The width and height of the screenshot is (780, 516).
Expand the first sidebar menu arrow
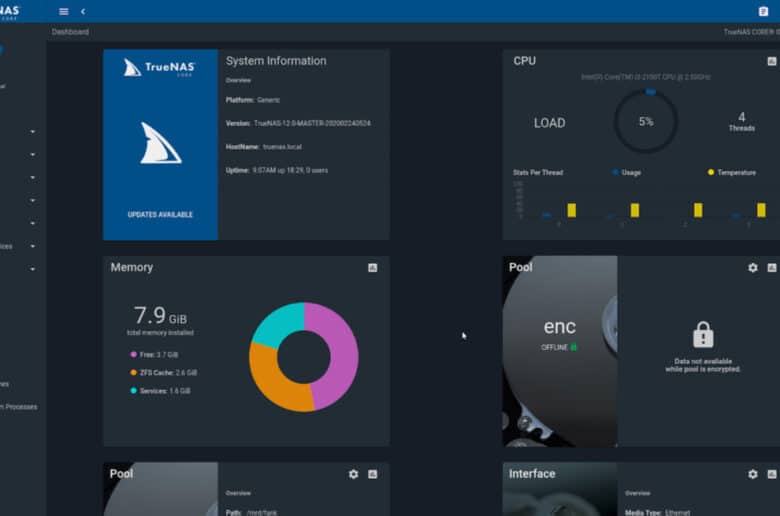[32, 131]
